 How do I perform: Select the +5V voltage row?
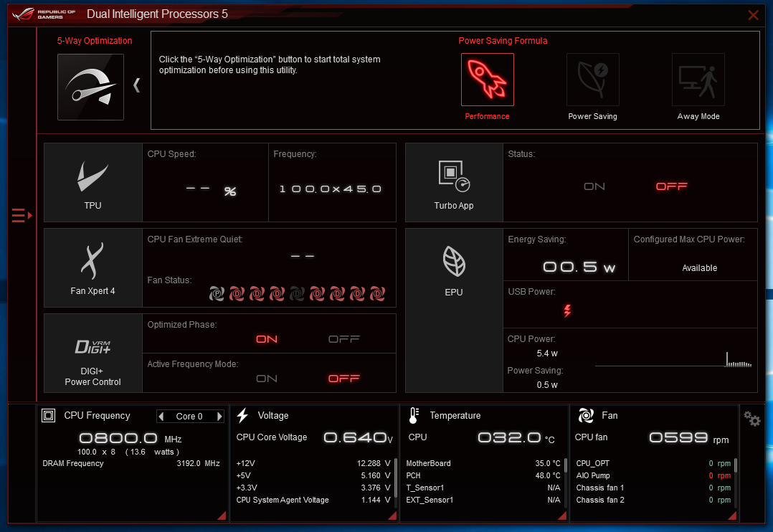point(313,476)
